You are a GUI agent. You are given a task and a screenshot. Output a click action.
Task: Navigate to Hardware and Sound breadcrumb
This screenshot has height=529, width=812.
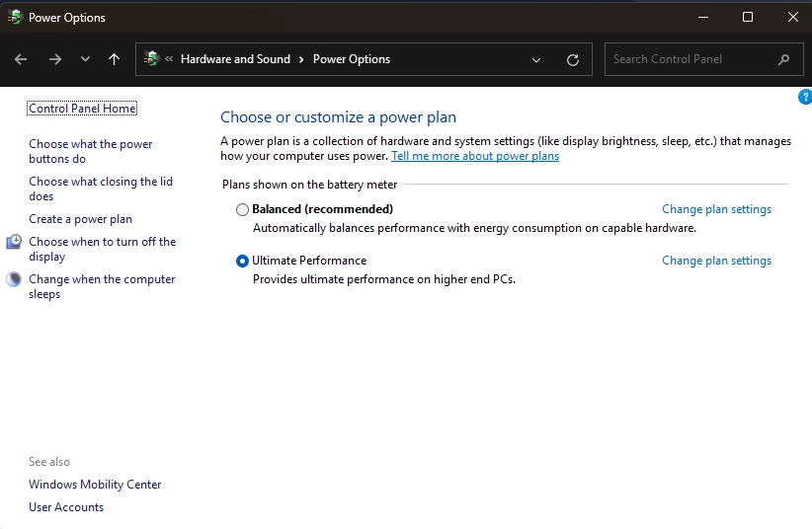pos(236,59)
